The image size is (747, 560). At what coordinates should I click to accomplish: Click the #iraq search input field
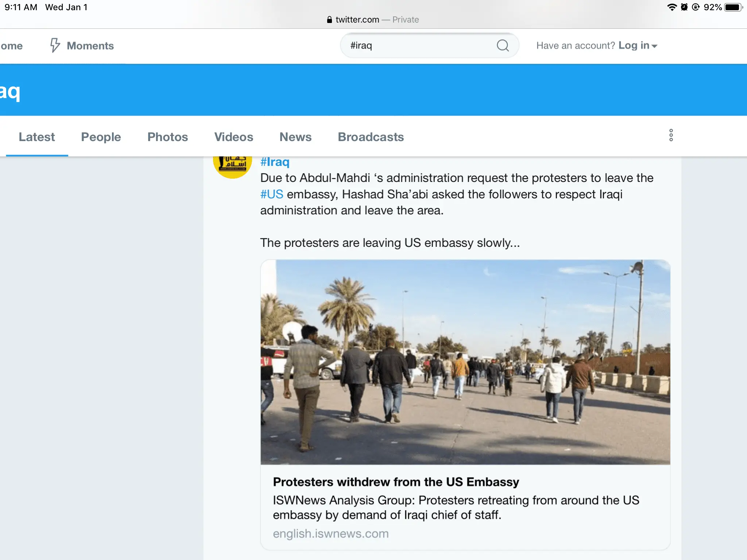[x=419, y=46]
